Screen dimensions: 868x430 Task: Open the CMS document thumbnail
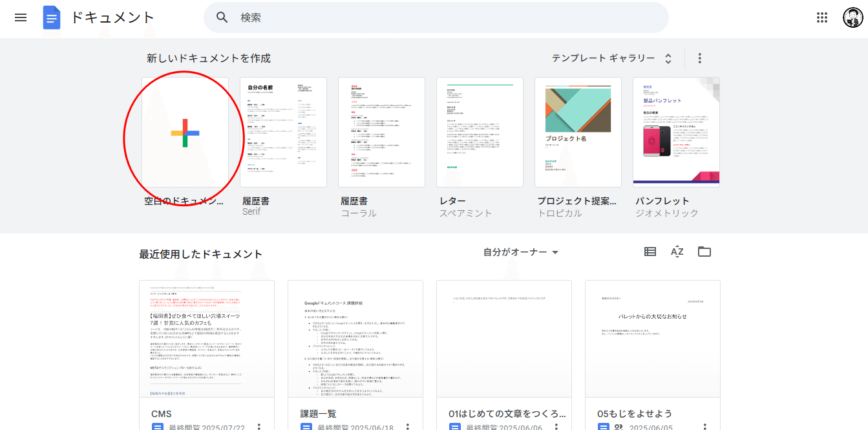[207, 339]
